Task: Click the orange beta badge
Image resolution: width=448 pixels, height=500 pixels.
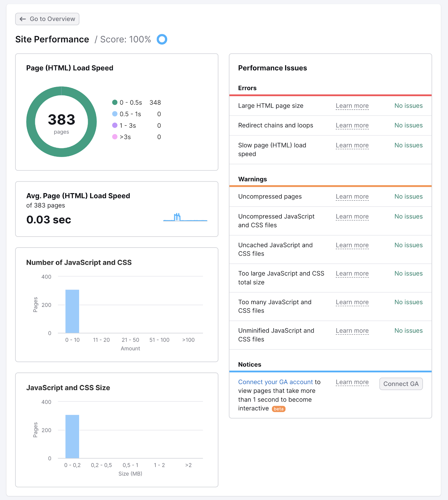Action: pos(278,409)
